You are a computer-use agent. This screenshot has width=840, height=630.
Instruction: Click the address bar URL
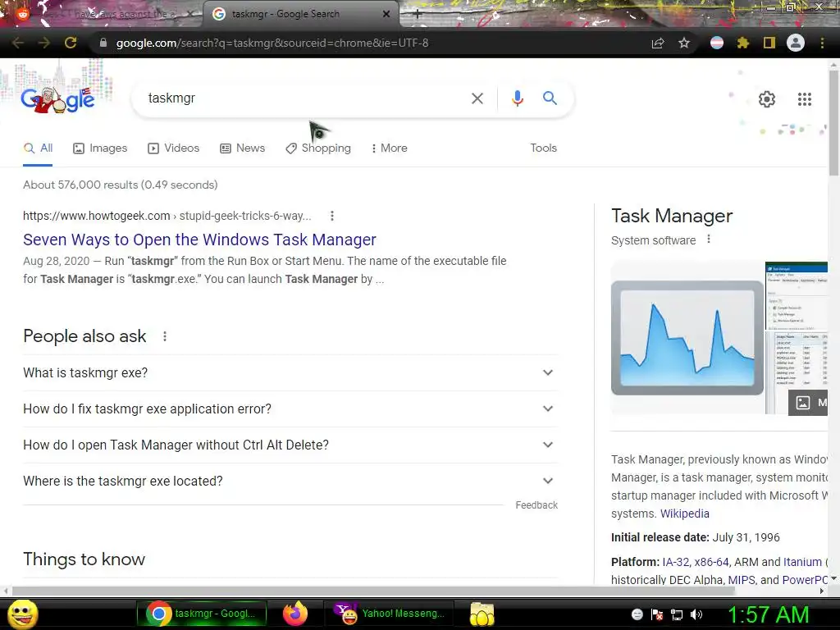click(x=272, y=43)
